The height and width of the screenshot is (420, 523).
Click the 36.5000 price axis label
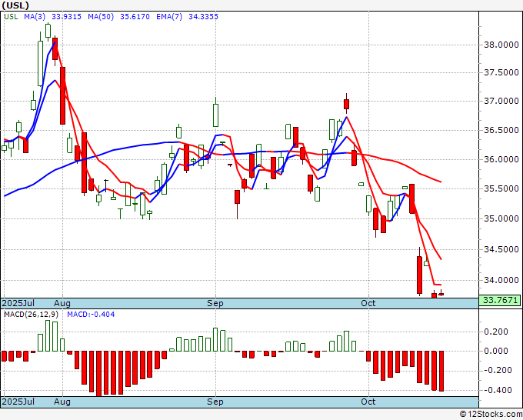click(x=501, y=130)
